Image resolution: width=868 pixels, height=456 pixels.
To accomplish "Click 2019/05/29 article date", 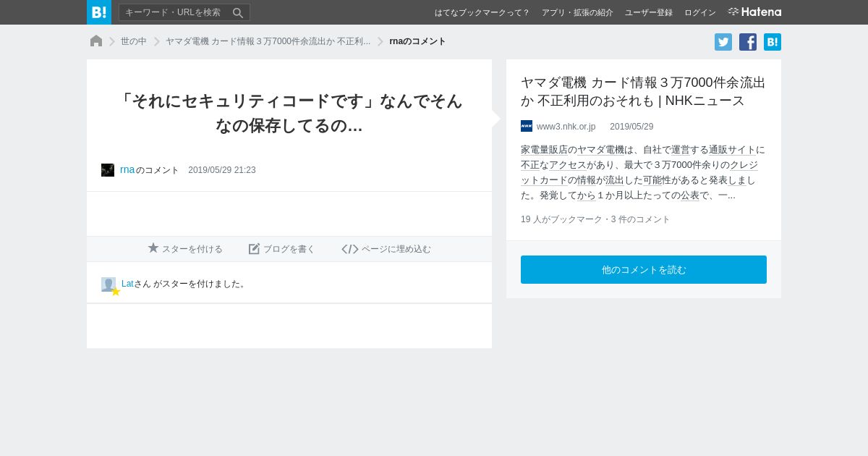I will [631, 127].
